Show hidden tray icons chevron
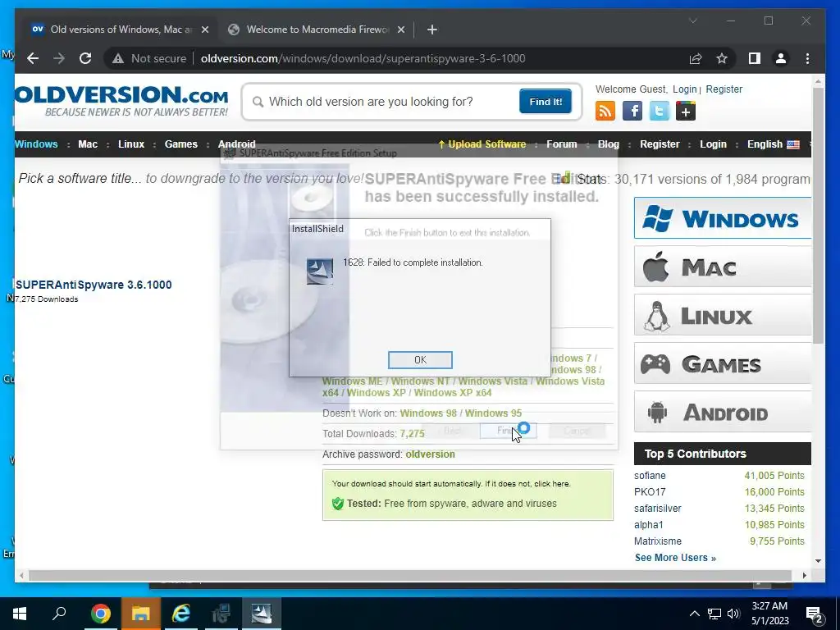This screenshot has height=630, width=840. pos(694,614)
